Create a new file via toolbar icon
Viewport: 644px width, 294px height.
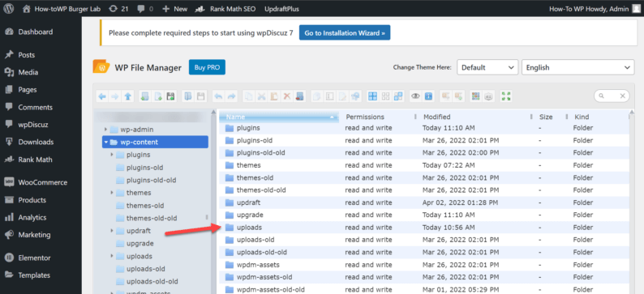coord(158,96)
